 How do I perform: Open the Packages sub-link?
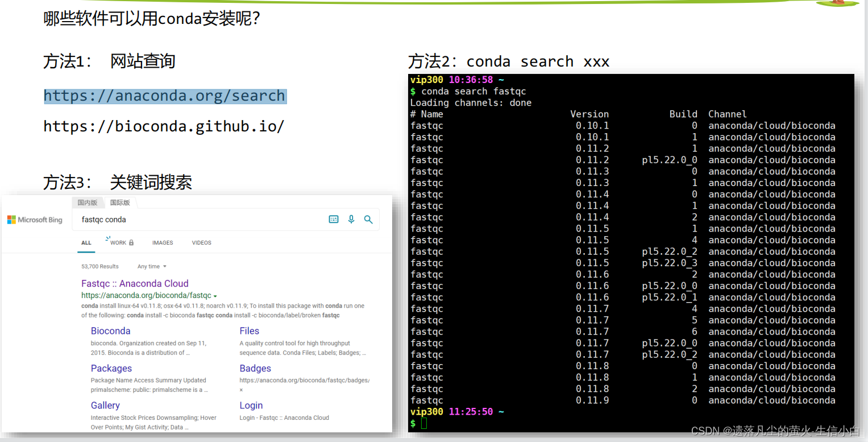click(111, 368)
